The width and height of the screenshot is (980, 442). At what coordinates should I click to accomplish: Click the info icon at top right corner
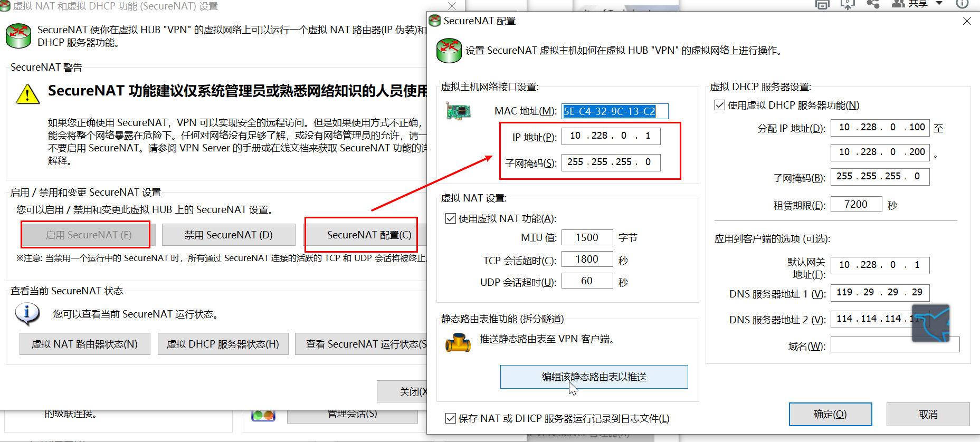(x=962, y=4)
